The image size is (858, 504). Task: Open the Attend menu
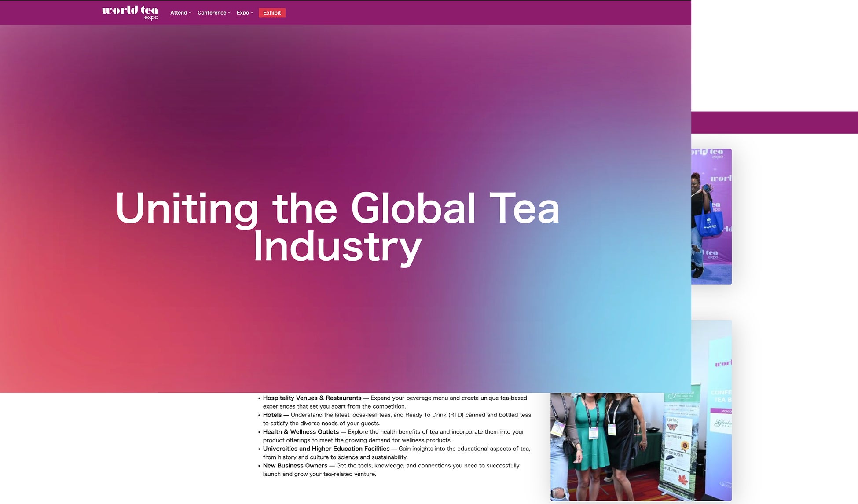[x=179, y=13]
